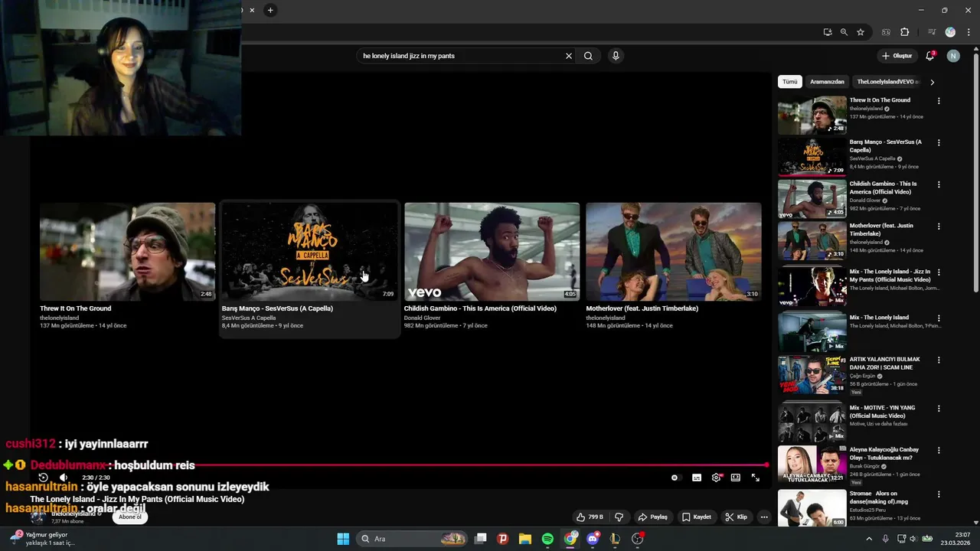The height and width of the screenshot is (551, 980).
Task: Open Discord from the taskbar
Action: pyautogui.click(x=593, y=539)
